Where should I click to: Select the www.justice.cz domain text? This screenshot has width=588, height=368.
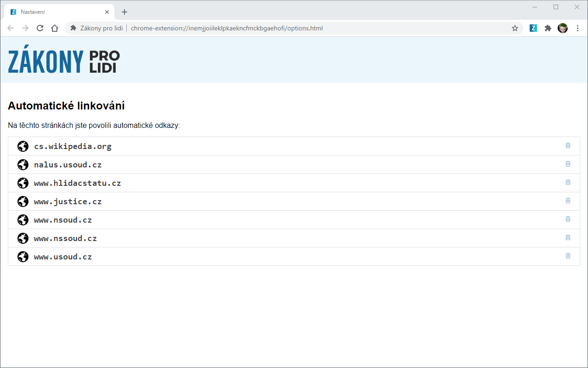point(68,201)
